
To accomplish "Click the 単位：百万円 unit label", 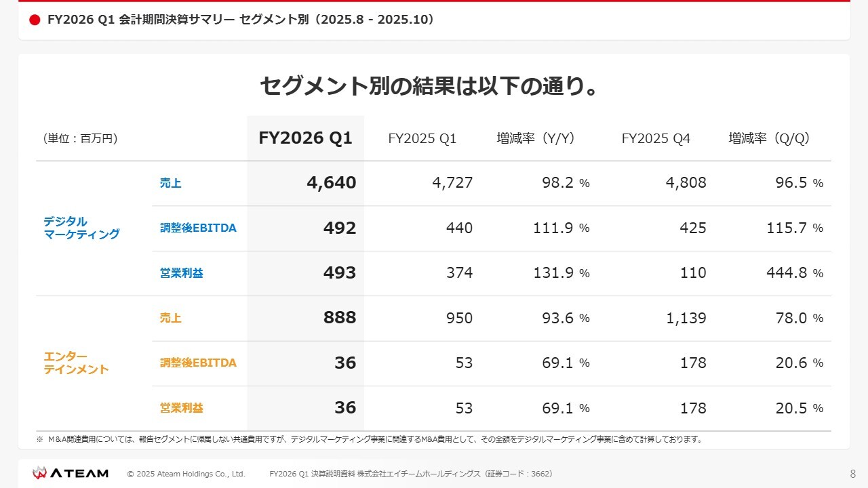I will [x=80, y=139].
